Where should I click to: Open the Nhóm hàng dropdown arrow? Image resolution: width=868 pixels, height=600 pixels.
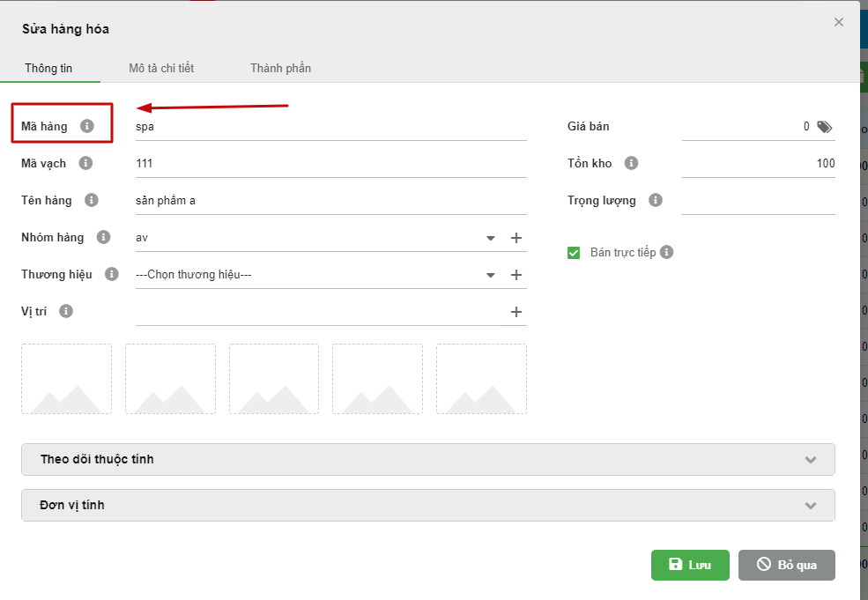tap(491, 238)
